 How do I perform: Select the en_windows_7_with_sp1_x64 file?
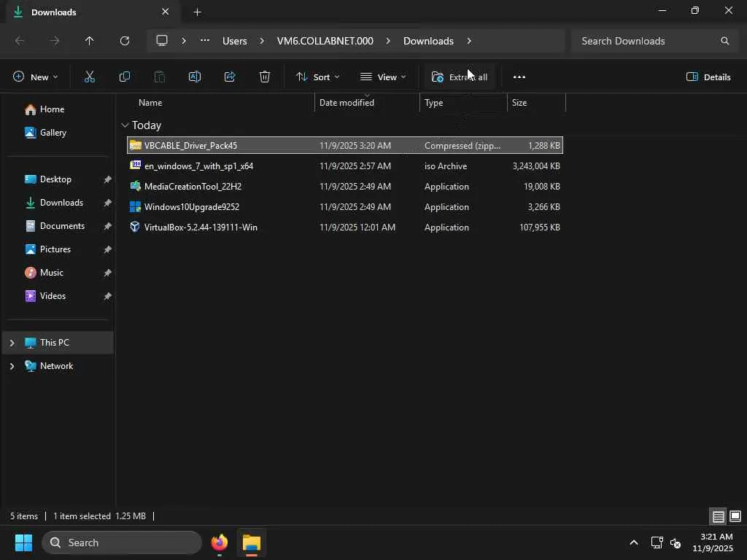click(345, 166)
